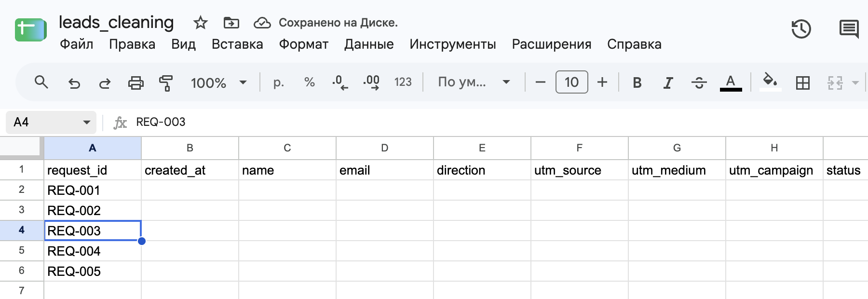Open the Расширения menu
868x299 pixels.
(552, 44)
